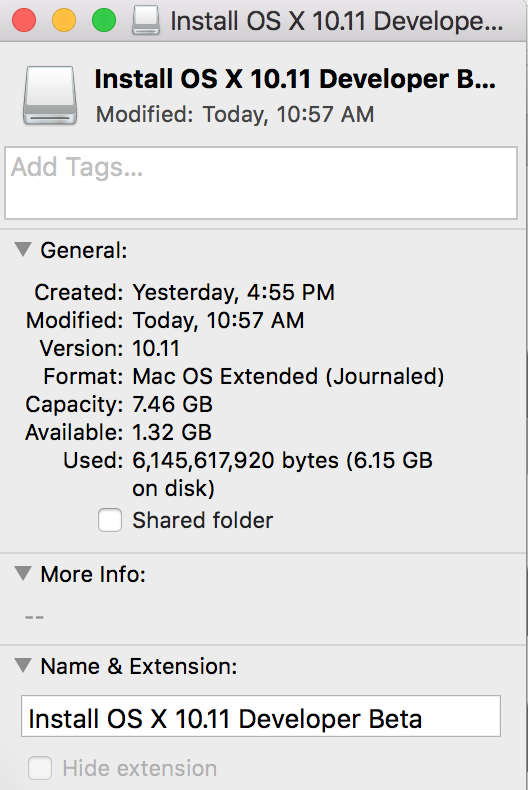The height and width of the screenshot is (790, 528).
Task: Click the General section header label
Action: tap(84, 250)
